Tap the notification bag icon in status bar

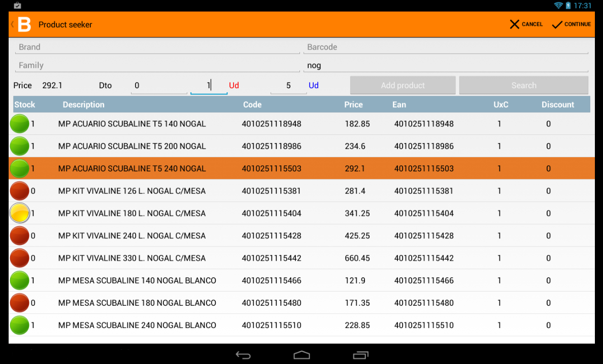(17, 6)
